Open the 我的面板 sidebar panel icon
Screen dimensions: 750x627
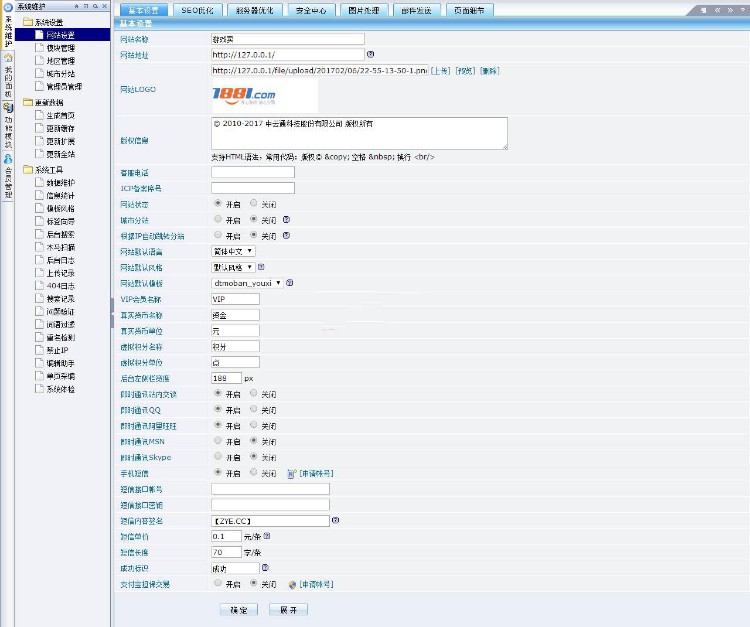[8, 57]
